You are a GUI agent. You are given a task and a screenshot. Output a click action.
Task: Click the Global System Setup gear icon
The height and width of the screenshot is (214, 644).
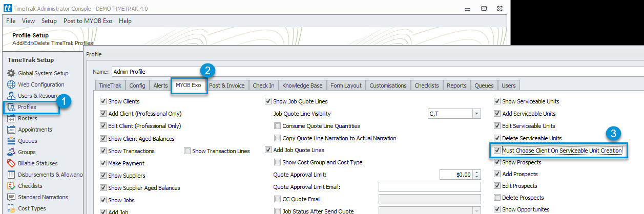click(11, 73)
